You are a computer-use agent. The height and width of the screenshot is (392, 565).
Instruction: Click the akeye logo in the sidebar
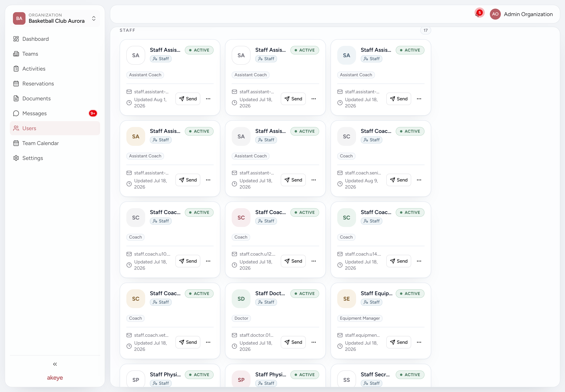[55, 377]
